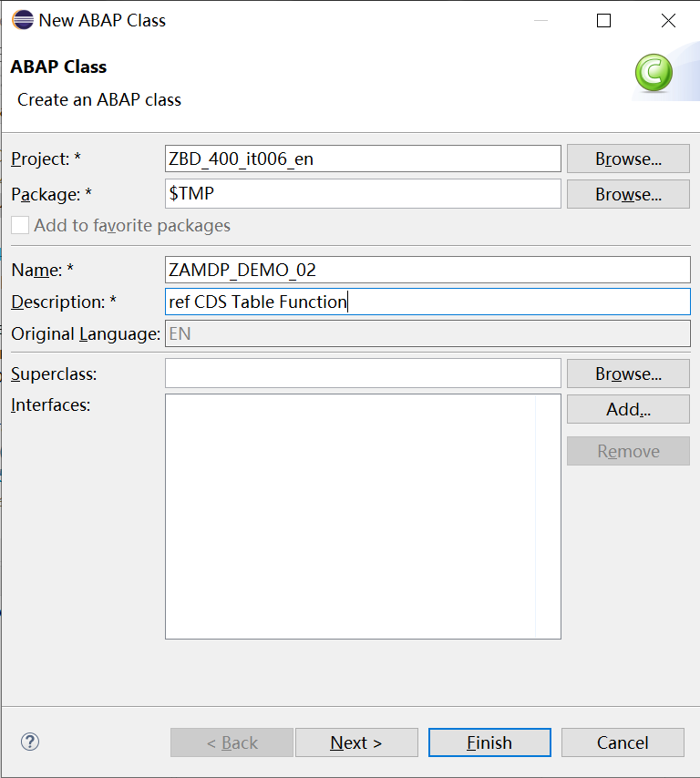Viewport: 700px width, 778px height.
Task: Click inside the Interfaces list area
Action: tap(362, 515)
